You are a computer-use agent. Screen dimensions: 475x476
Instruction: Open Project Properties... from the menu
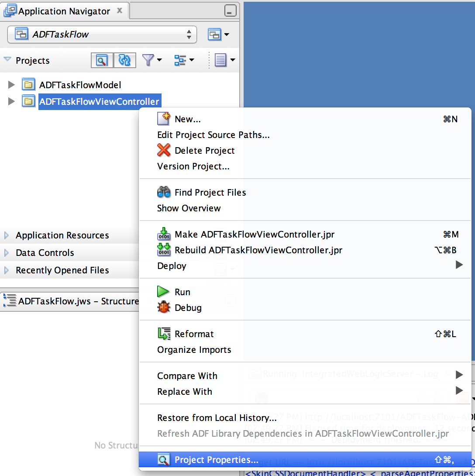pyautogui.click(x=305, y=459)
